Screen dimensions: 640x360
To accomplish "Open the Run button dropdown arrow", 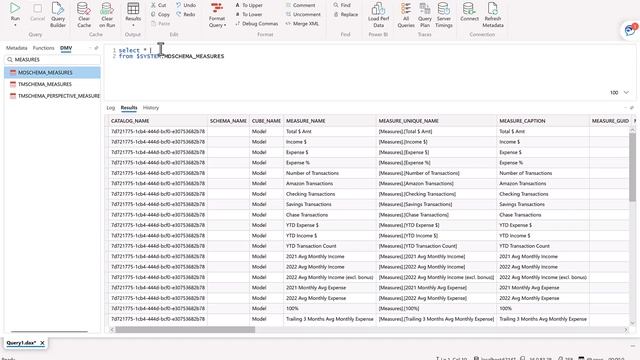I will click(15, 25).
